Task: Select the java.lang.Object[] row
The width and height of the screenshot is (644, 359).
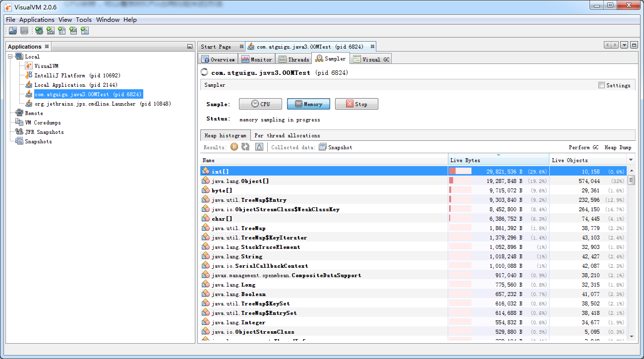Action: pyautogui.click(x=413, y=180)
